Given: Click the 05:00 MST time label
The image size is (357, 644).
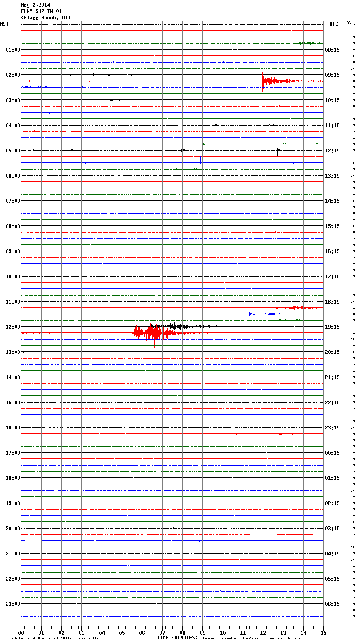Looking at the screenshot, I should pos(13,151).
